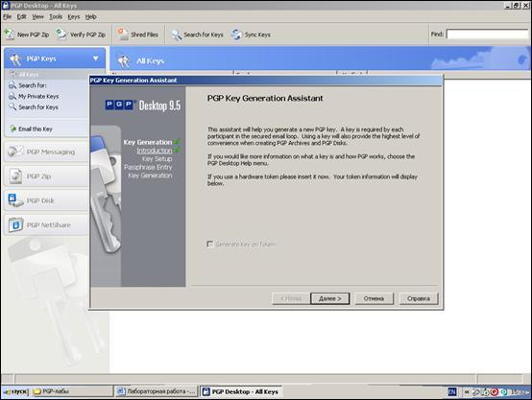The height and width of the screenshot is (400, 532).
Task: Click the taskbar clock
Action: pos(518,392)
